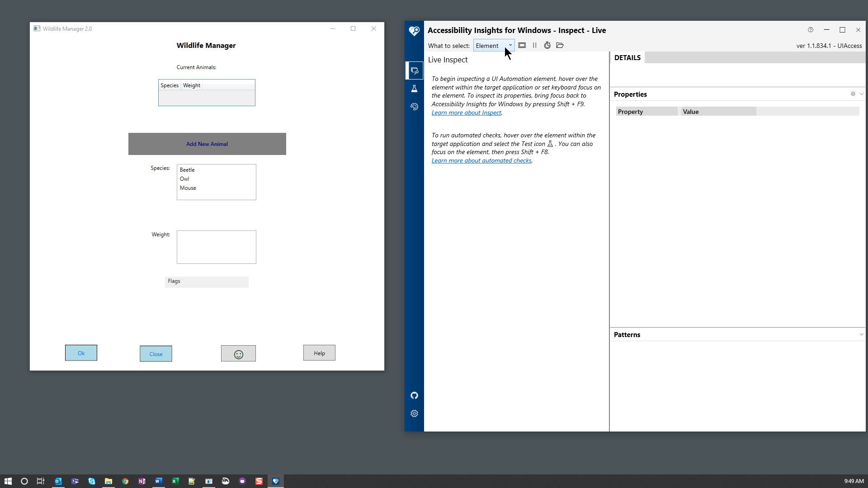
Task: Open Task View from taskbar
Action: 41,481
